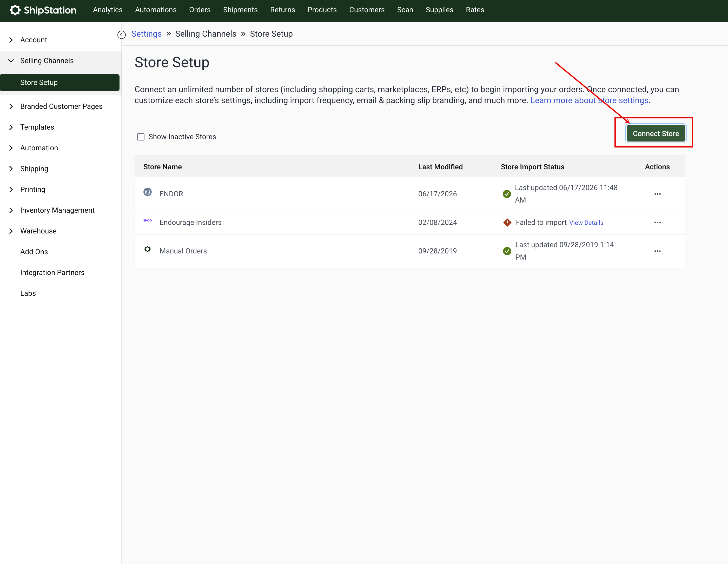Click the Endourage Insiders store name
Image resolution: width=728 pixels, height=564 pixels.
point(190,223)
